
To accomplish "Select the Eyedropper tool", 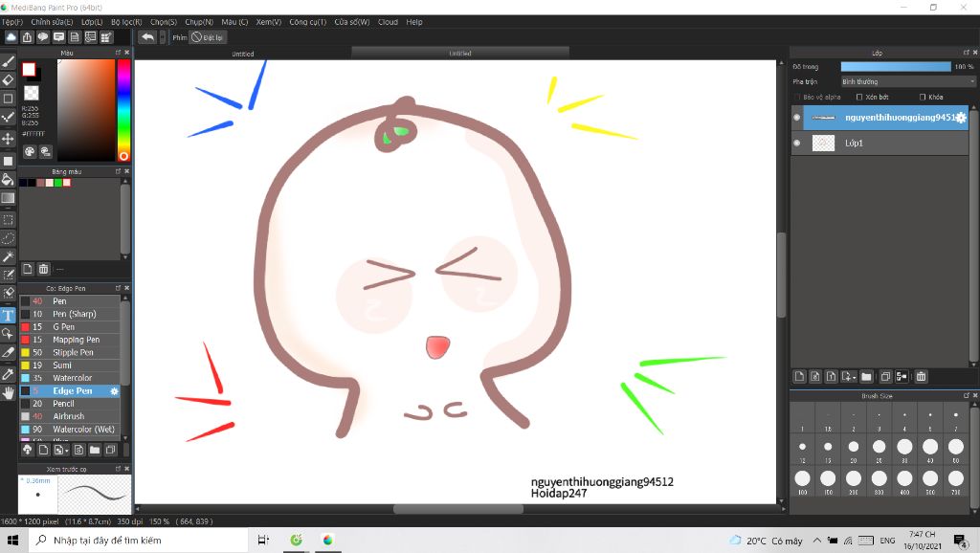I will [8, 374].
